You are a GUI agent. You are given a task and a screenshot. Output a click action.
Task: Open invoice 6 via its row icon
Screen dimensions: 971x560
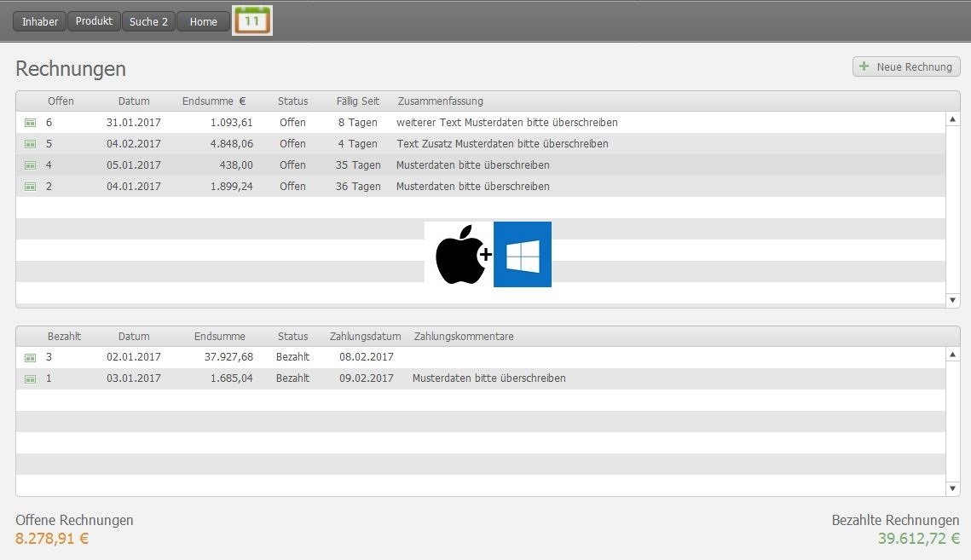click(x=30, y=123)
